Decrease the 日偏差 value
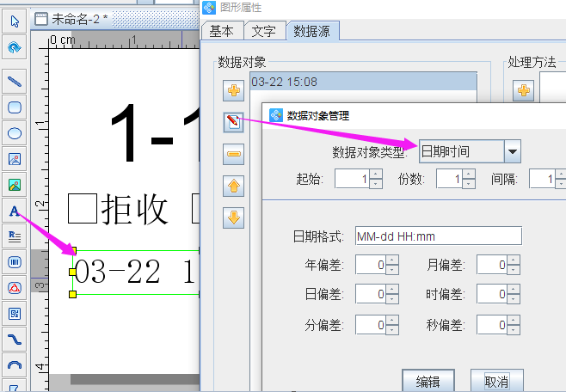Image resolution: width=566 pixels, height=392 pixels. click(x=392, y=299)
